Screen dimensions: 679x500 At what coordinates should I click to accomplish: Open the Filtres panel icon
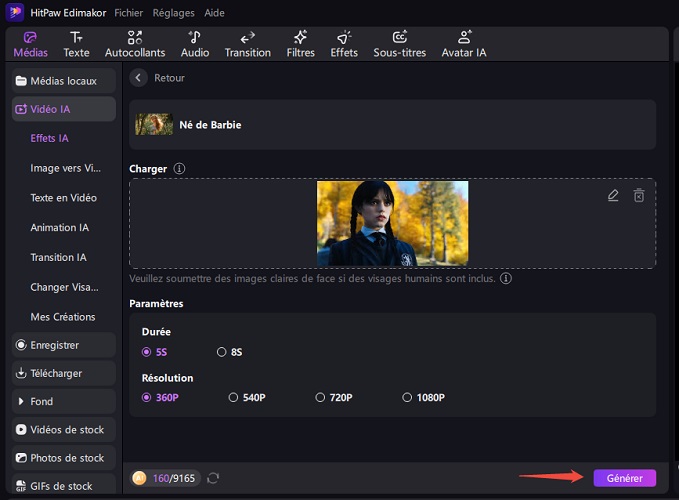[300, 44]
